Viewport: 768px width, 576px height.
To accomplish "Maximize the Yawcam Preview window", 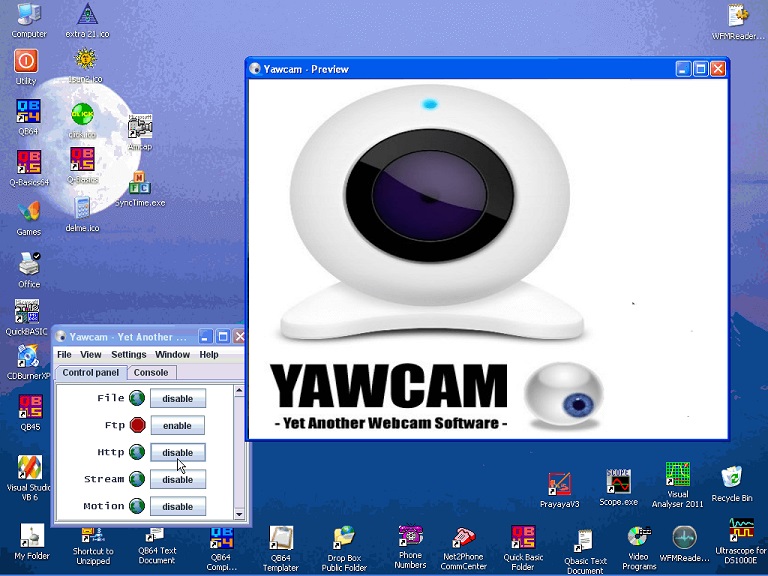I will pos(701,69).
